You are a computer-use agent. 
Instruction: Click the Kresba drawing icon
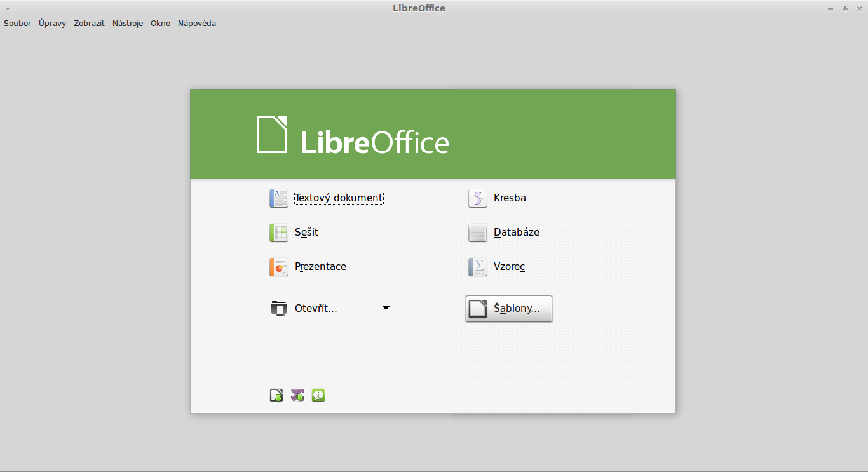click(477, 198)
